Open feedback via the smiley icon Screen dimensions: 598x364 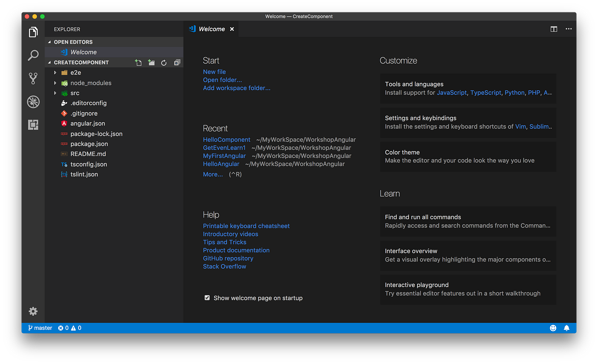click(x=553, y=328)
